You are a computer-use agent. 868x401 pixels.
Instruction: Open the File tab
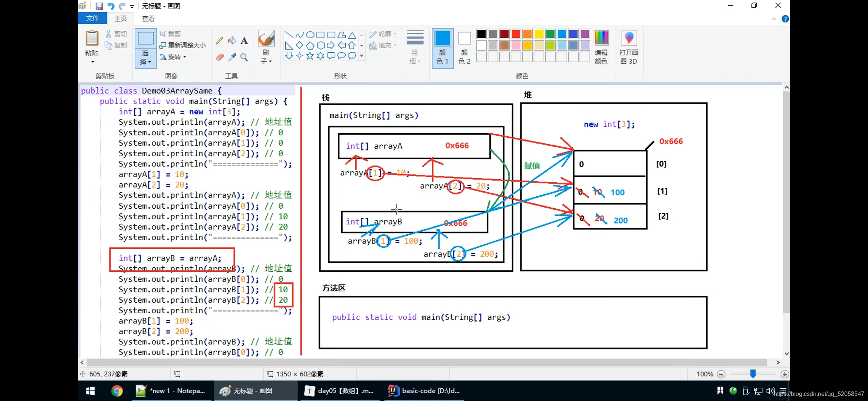pyautogui.click(x=92, y=18)
